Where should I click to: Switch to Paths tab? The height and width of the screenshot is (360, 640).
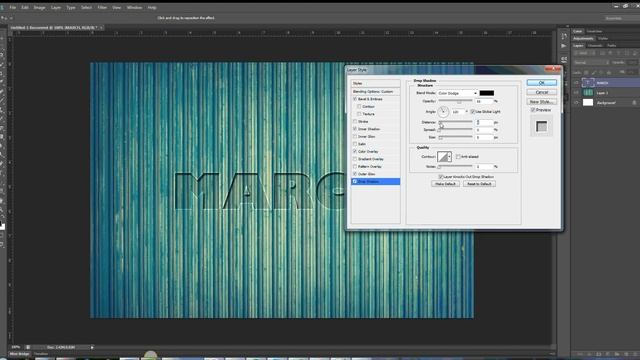pyautogui.click(x=611, y=46)
